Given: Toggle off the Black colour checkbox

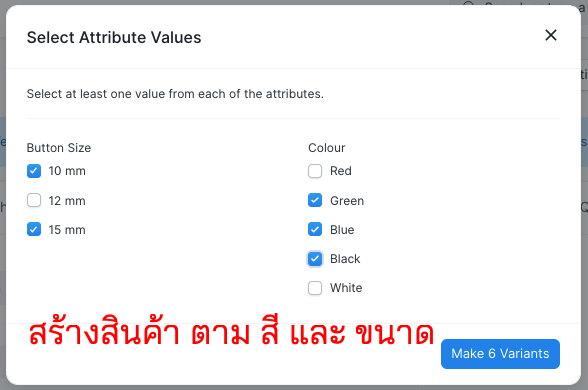Looking at the screenshot, I should pyautogui.click(x=315, y=259).
